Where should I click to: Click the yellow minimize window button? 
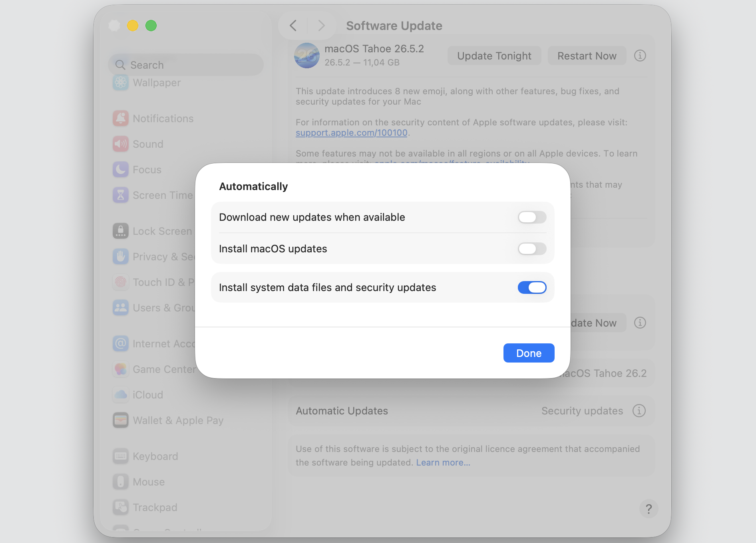click(x=133, y=26)
